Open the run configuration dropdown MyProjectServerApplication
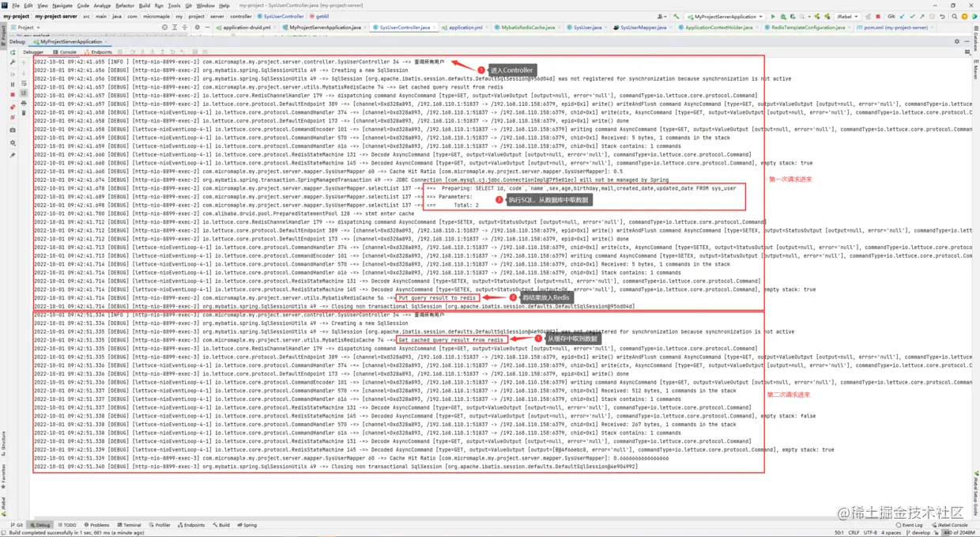 (x=724, y=16)
